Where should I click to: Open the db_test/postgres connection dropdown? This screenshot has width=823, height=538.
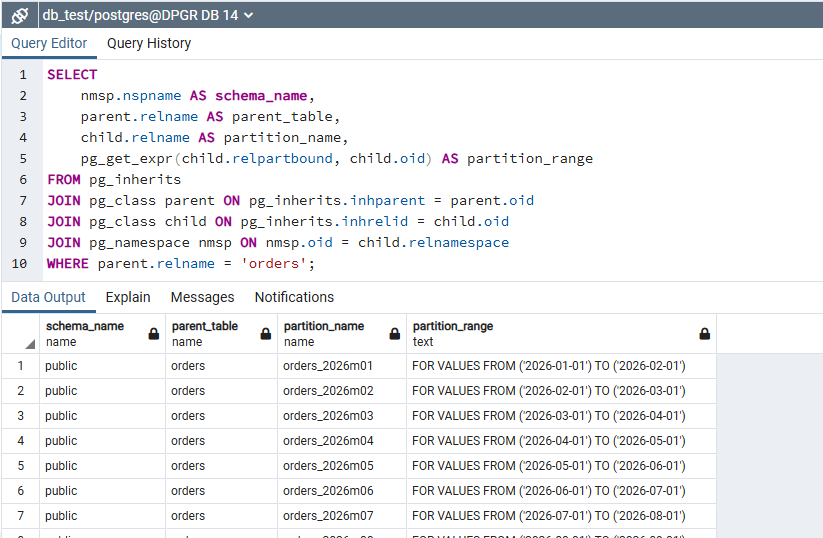[x=148, y=15]
